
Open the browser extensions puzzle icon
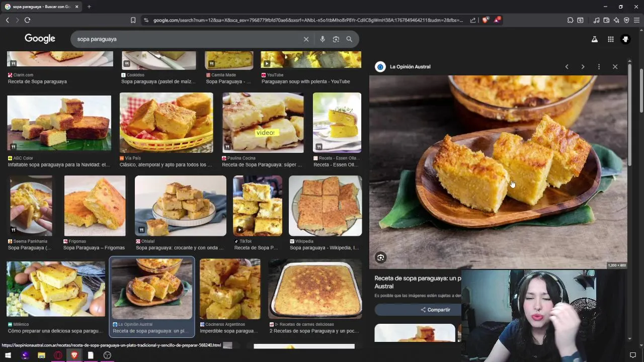pyautogui.click(x=570, y=20)
